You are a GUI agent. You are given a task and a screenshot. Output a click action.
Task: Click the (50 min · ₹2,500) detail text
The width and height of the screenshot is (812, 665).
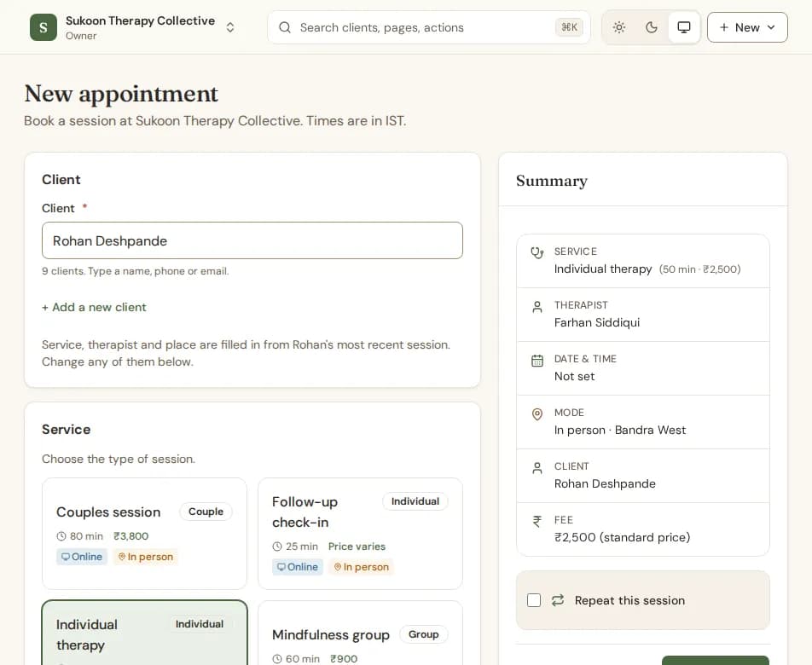(699, 269)
